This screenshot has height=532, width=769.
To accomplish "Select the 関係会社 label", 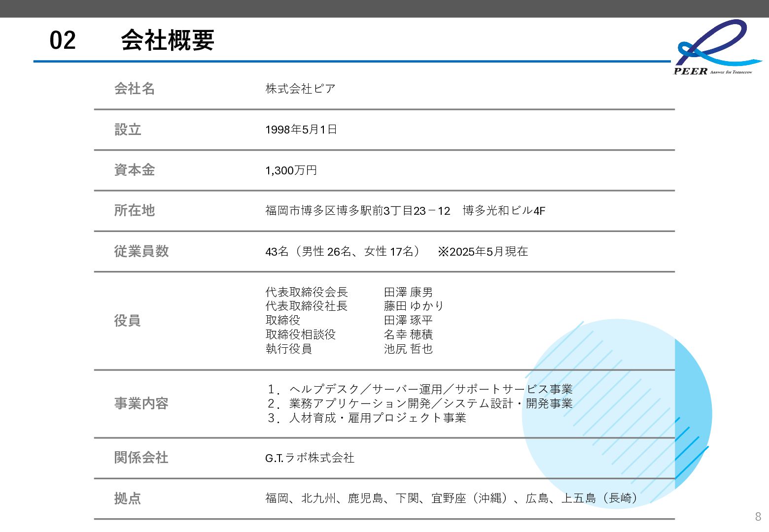I will point(141,458).
